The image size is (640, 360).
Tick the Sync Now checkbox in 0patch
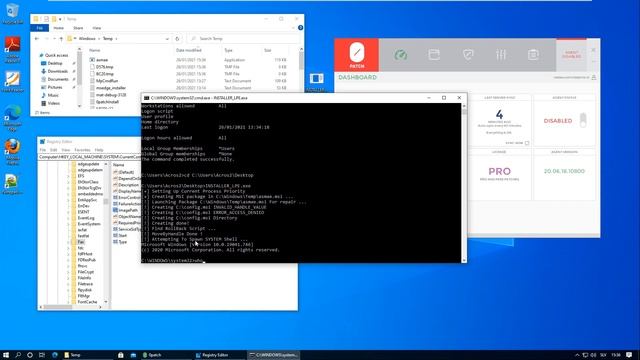tap(527, 143)
